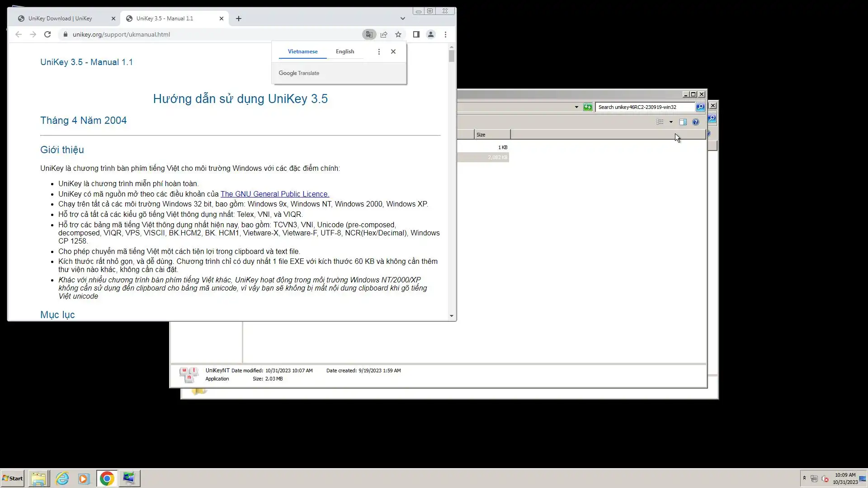
Task: Switch to UniKey Download tab
Action: point(60,19)
